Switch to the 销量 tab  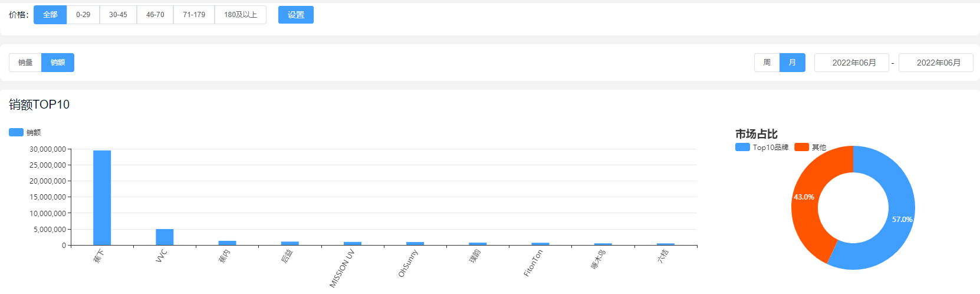[x=25, y=63]
